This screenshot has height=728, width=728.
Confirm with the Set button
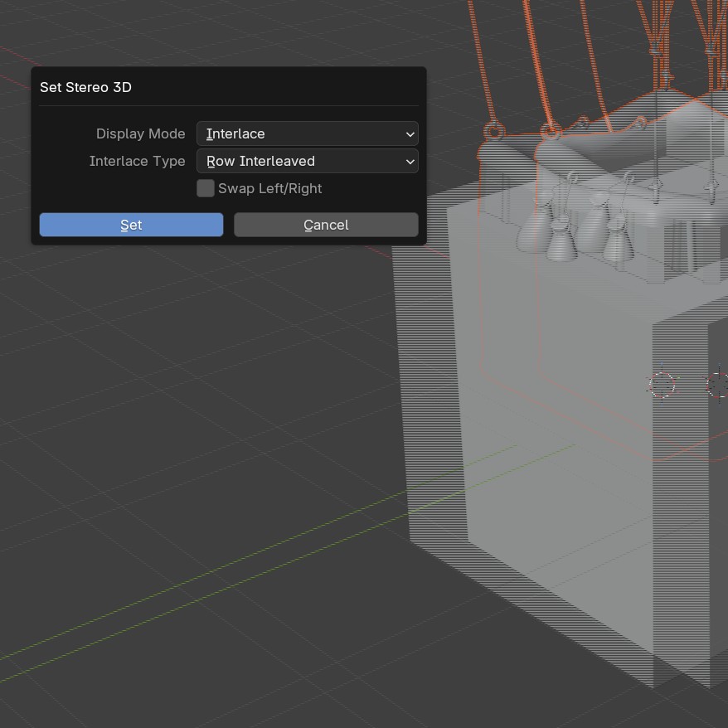(131, 225)
